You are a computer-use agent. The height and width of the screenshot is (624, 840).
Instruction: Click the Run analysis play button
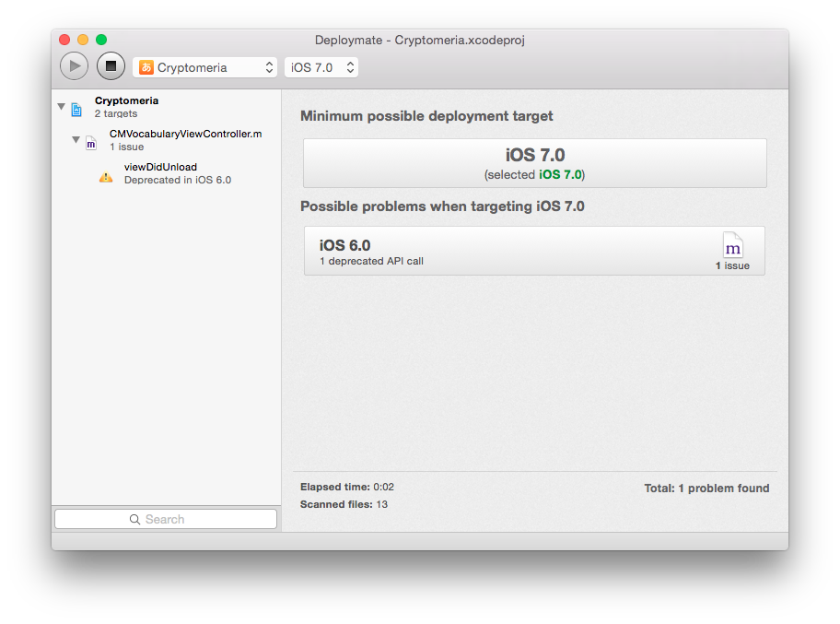[75, 66]
